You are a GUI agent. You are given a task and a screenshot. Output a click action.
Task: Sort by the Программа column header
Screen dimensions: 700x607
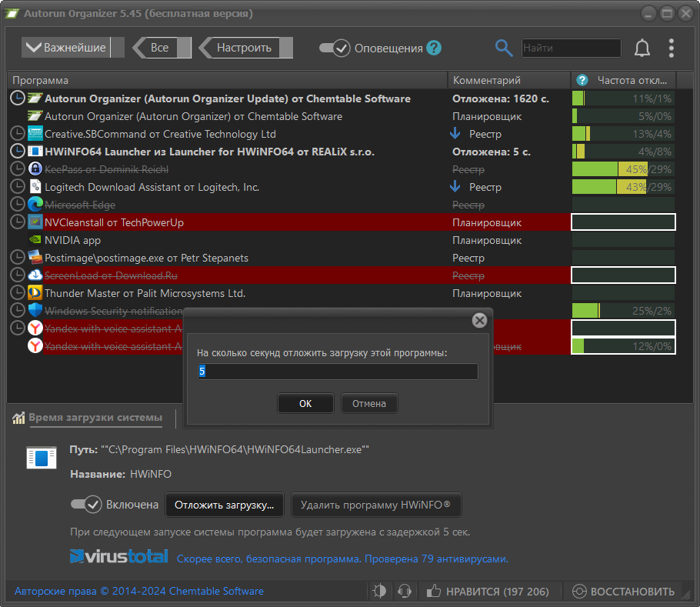click(227, 80)
